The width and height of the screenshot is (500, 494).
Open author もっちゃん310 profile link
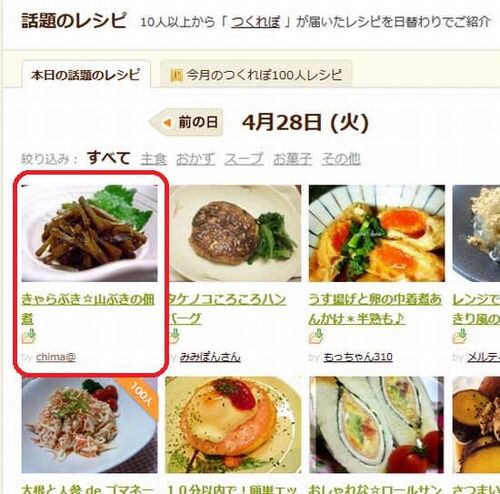(358, 357)
